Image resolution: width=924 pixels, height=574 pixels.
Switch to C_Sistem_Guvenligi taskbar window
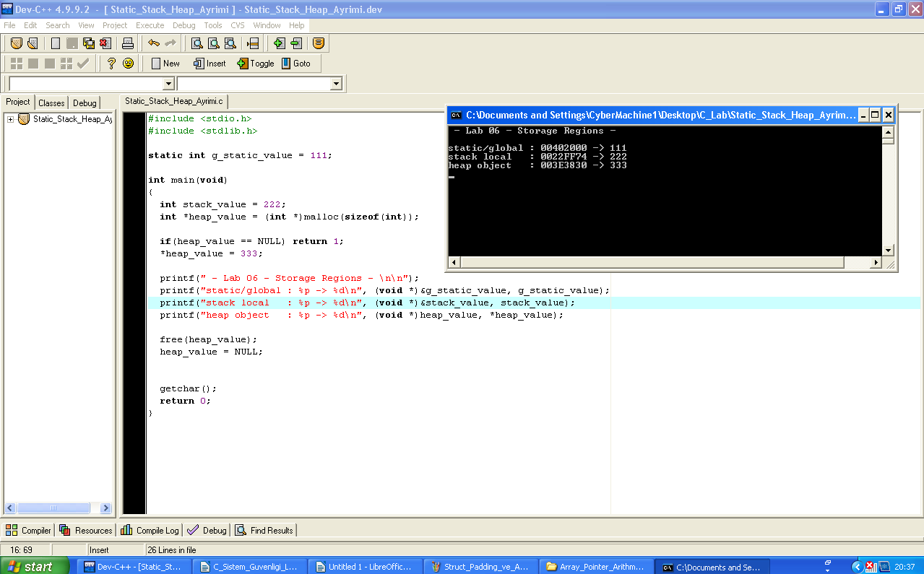[x=251, y=567]
